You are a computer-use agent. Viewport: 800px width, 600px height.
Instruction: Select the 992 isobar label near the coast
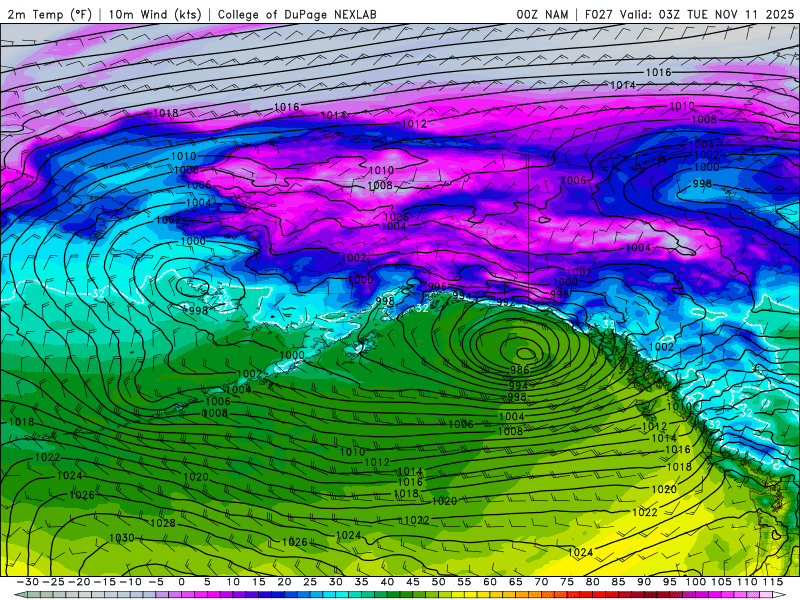click(x=506, y=302)
